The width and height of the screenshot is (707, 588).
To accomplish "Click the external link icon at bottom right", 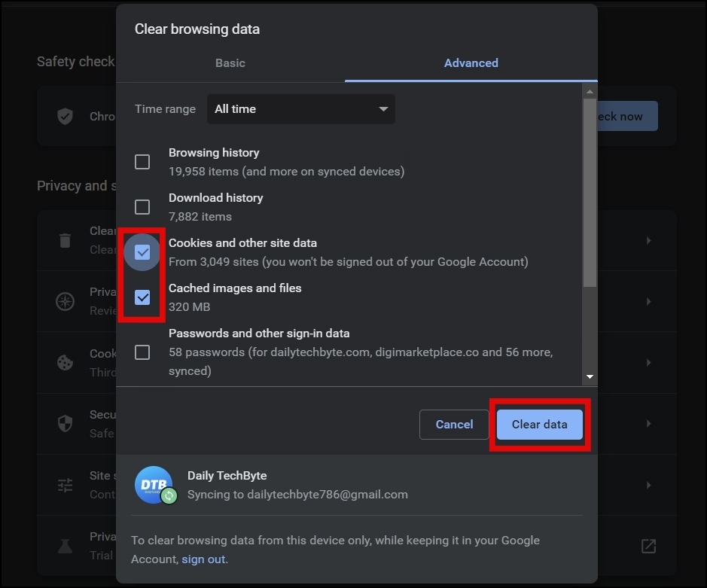I will [x=648, y=546].
